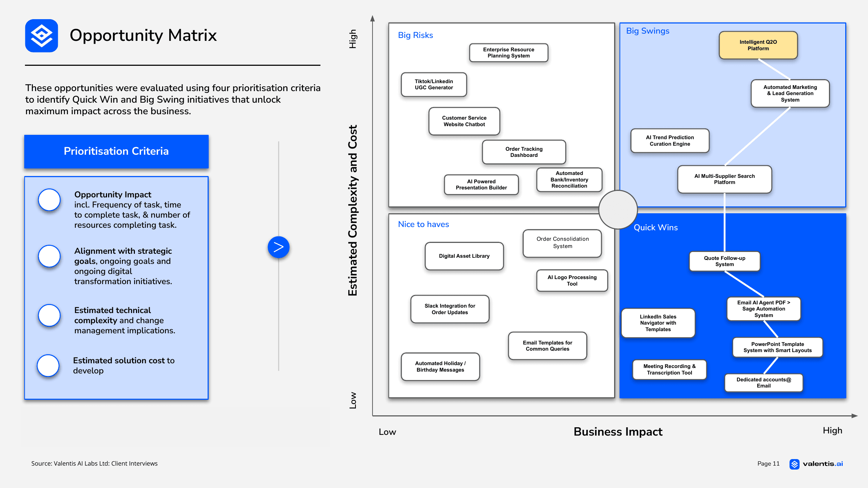Screen dimensions: 868x488
Task: Select AI Powered Presentation Builder card
Action: point(481,185)
